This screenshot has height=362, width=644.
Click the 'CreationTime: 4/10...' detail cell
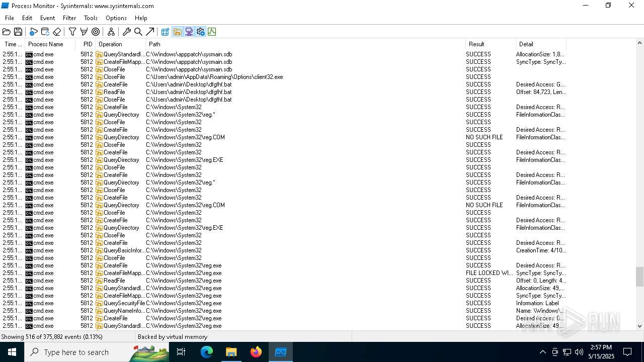tap(541, 250)
